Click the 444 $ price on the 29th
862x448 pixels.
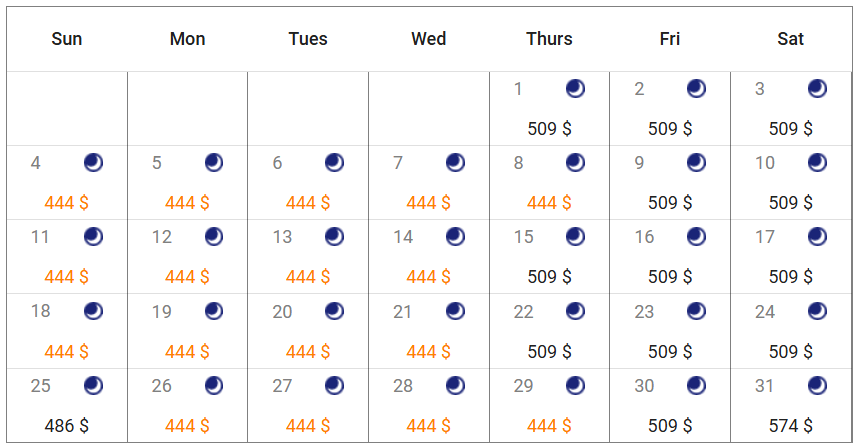click(x=549, y=425)
